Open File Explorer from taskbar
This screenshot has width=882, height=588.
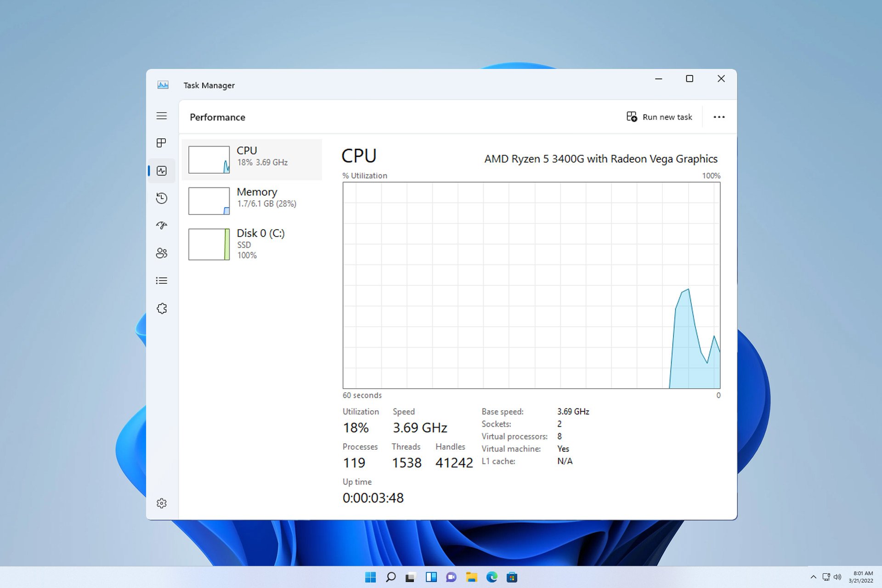tap(471, 577)
